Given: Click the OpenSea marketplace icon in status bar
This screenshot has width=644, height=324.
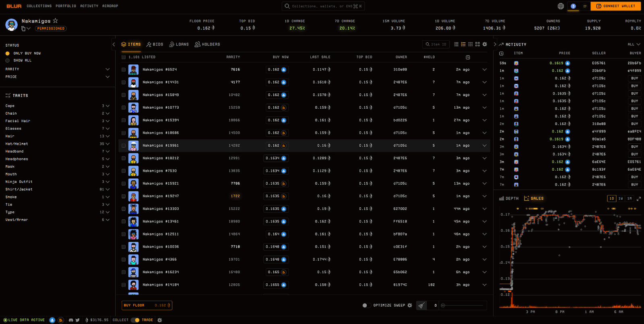Looking at the screenshot, I should (x=52, y=320).
